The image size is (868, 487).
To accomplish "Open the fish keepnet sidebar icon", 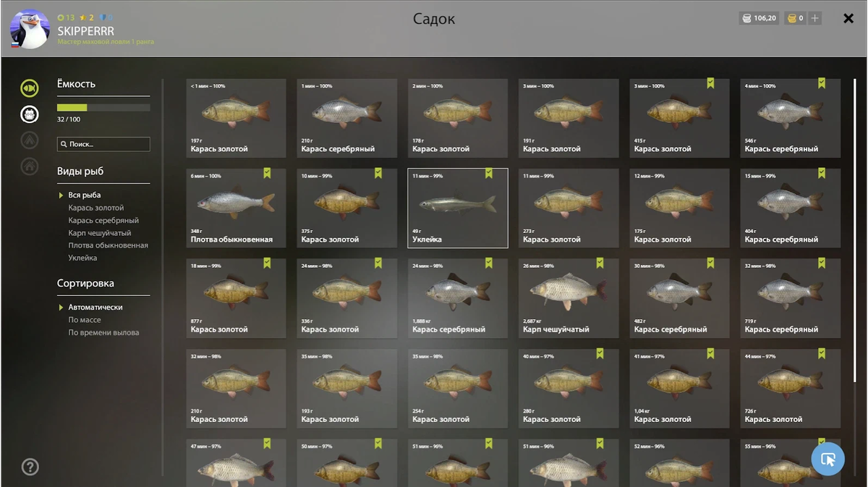I will 30,88.
